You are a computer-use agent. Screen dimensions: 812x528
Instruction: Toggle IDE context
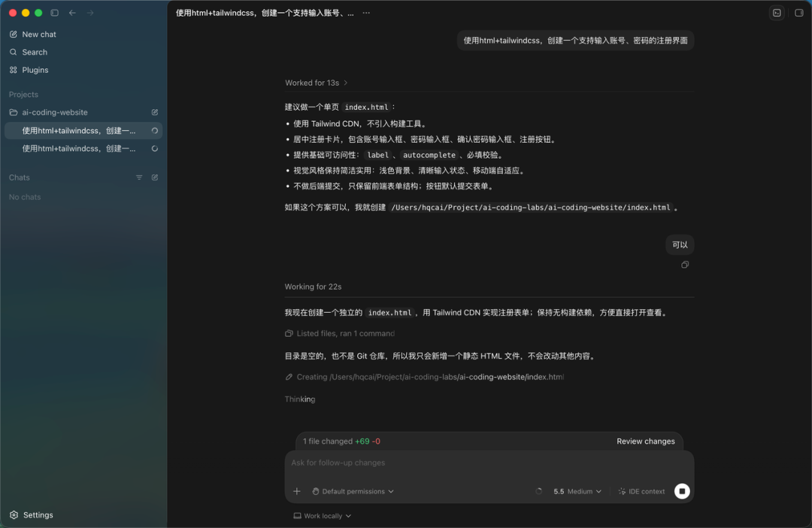tap(641, 491)
